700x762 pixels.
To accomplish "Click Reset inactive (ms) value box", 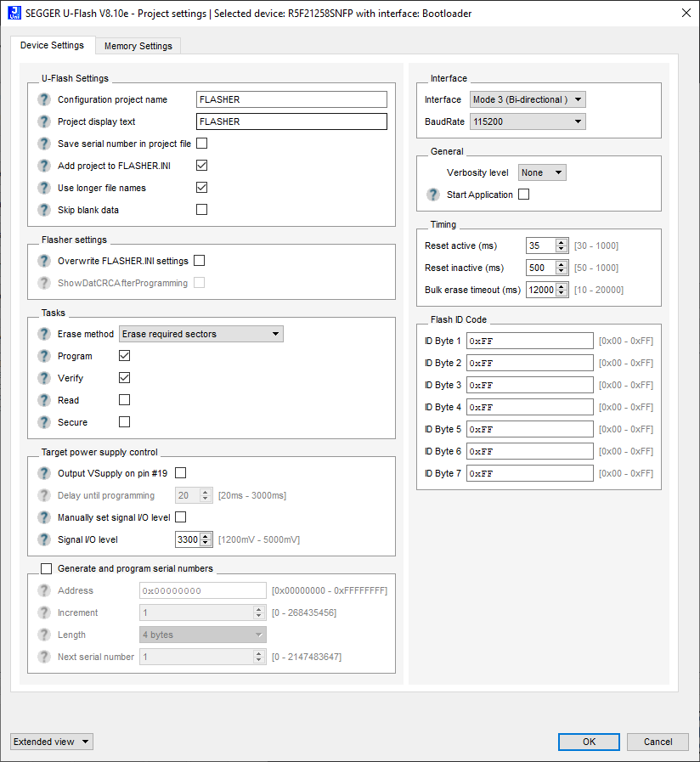I will [x=540, y=268].
